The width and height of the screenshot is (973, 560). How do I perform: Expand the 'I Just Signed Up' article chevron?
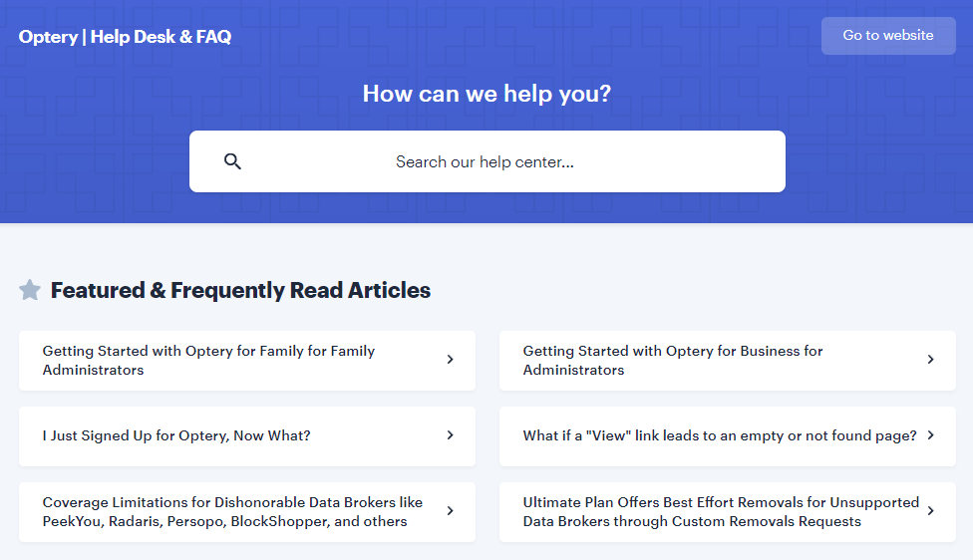click(x=451, y=435)
